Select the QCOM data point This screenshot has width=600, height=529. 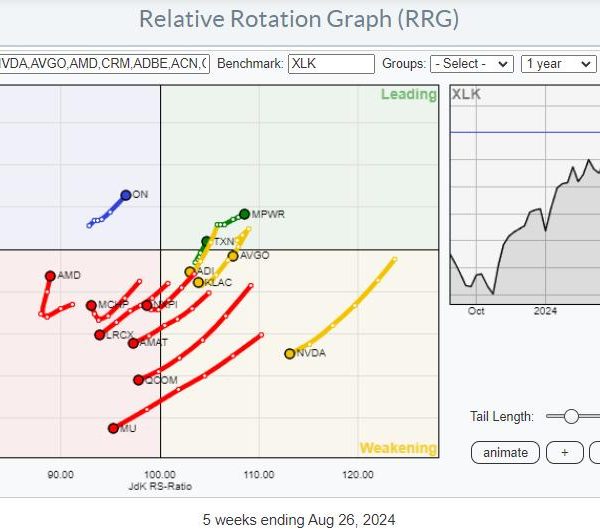[x=139, y=380]
